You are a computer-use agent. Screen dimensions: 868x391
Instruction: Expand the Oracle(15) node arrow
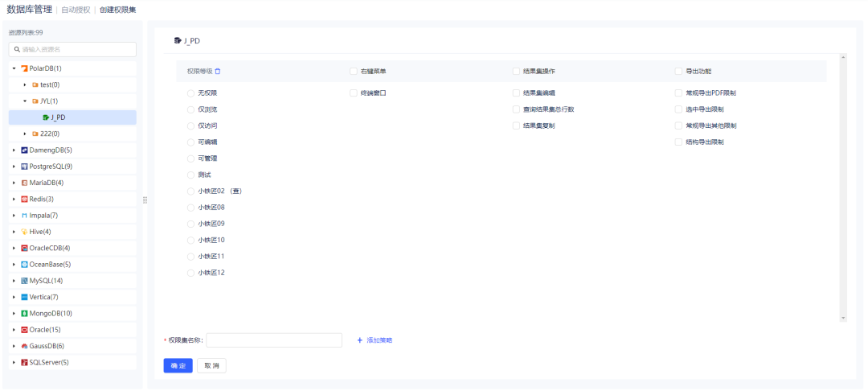click(x=14, y=330)
